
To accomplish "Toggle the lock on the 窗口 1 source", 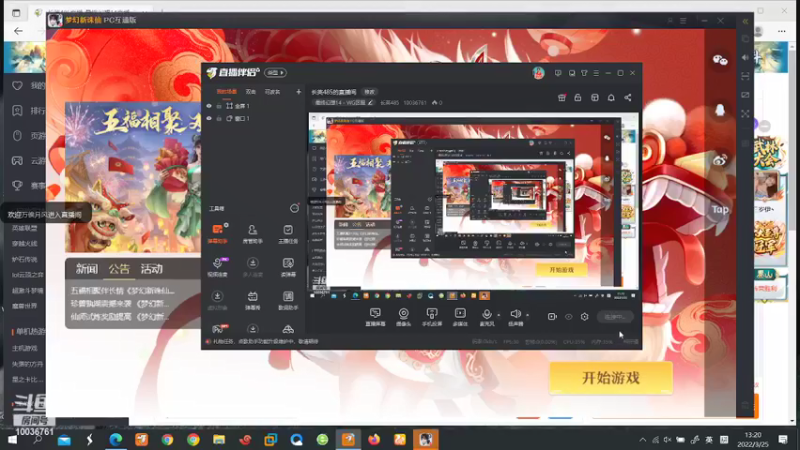I will click(219, 118).
